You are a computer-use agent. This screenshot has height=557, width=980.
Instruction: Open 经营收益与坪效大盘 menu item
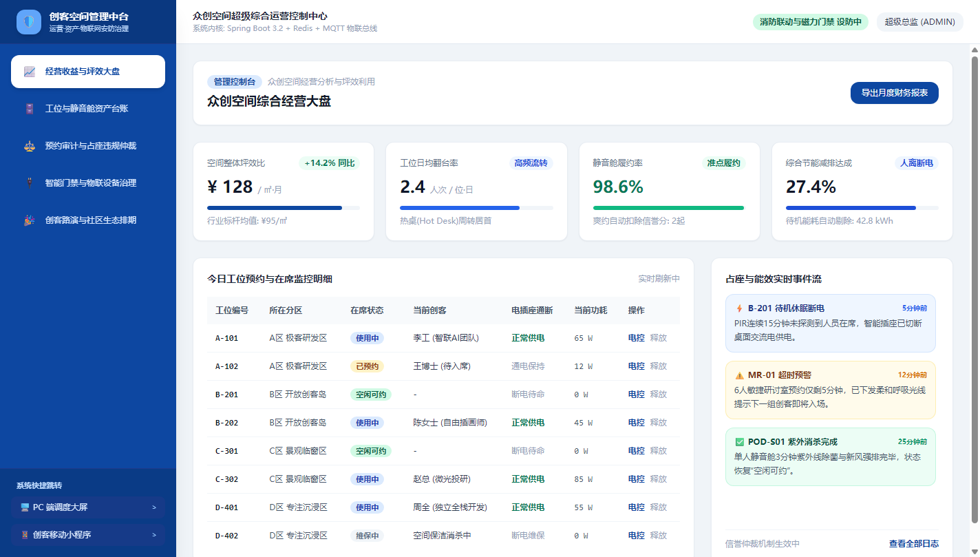pyautogui.click(x=88, y=72)
